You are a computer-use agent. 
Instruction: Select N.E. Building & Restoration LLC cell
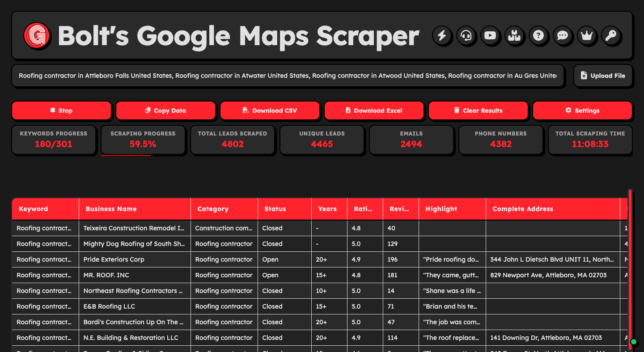pos(135,338)
